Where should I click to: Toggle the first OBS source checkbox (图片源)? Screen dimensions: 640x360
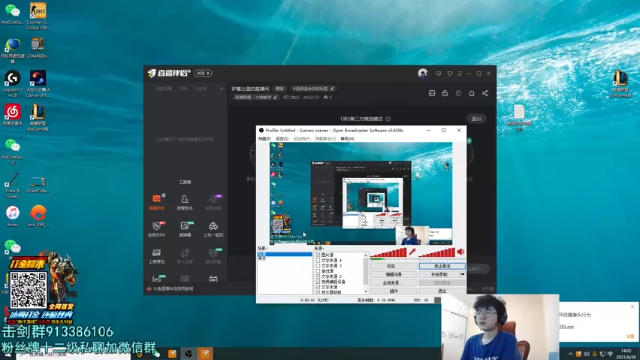point(318,255)
